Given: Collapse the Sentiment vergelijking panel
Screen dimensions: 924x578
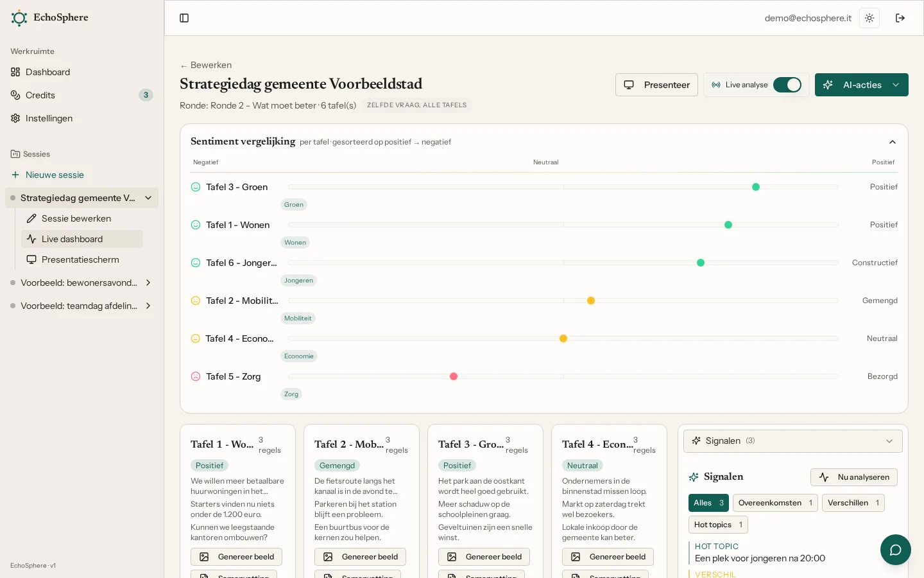Looking at the screenshot, I should (893, 142).
